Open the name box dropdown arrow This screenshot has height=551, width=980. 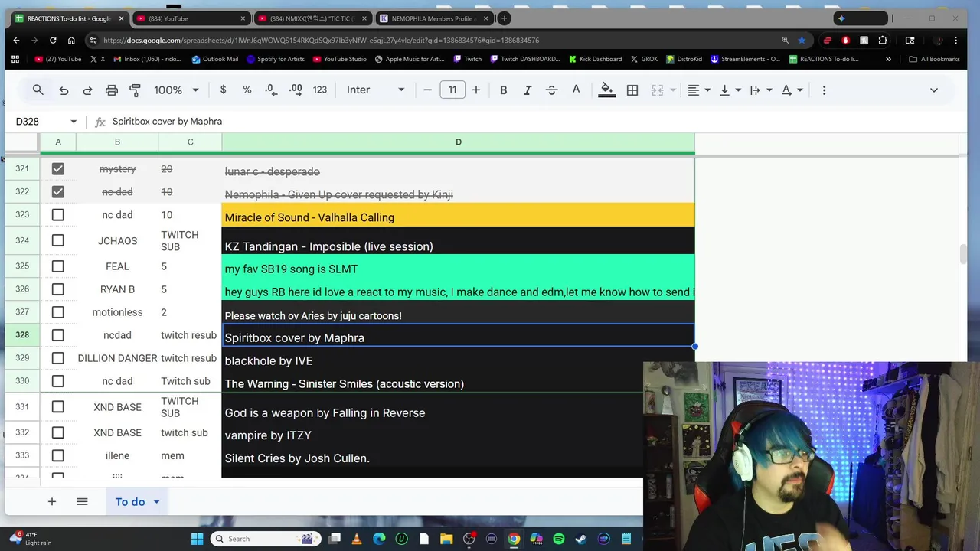(73, 122)
